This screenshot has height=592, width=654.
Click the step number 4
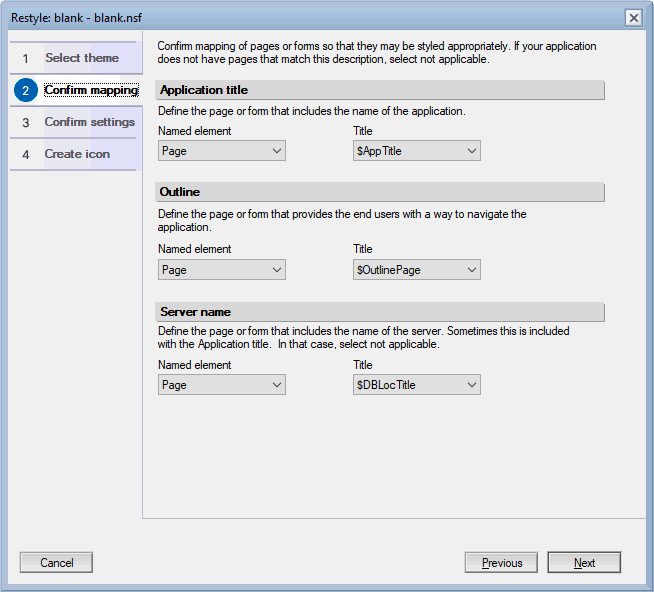coord(25,155)
